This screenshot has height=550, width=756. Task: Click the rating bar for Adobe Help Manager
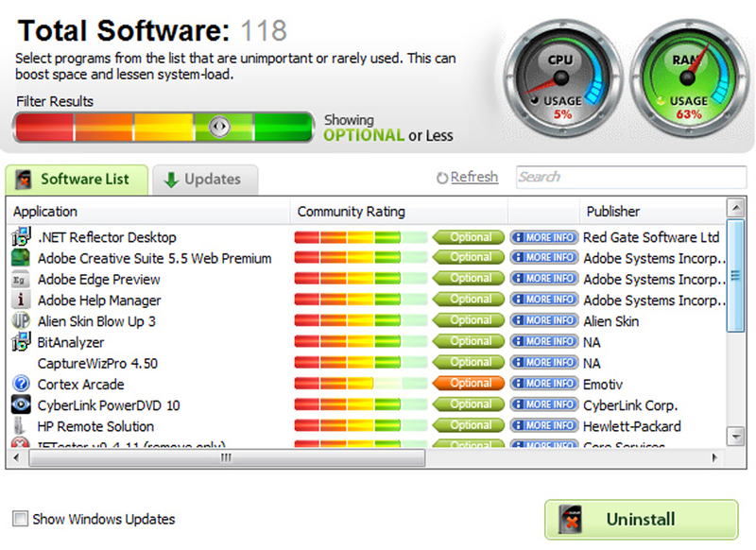tap(361, 300)
